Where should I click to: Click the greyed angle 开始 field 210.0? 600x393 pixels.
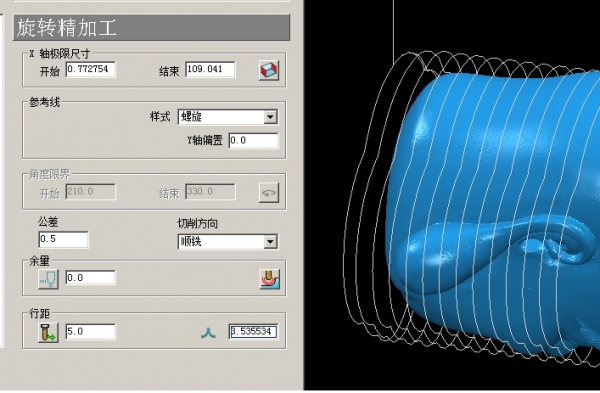pyautogui.click(x=91, y=191)
